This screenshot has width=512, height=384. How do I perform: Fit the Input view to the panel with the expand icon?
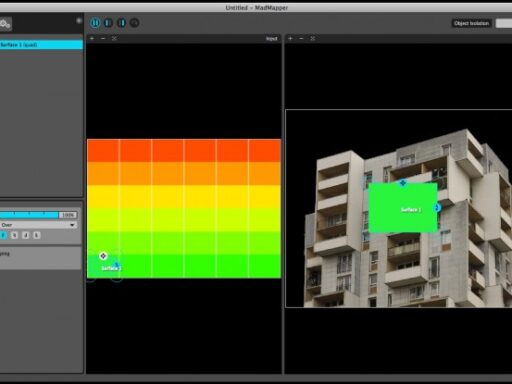pos(114,38)
